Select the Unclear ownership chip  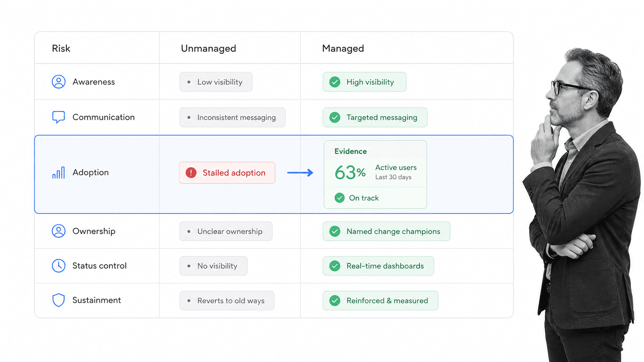(x=226, y=231)
